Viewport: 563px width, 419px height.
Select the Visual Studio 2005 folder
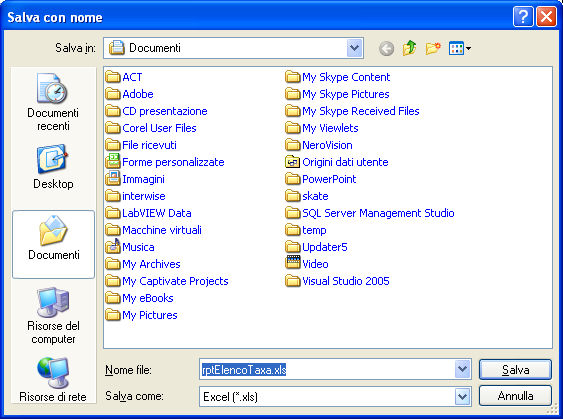[x=338, y=281]
